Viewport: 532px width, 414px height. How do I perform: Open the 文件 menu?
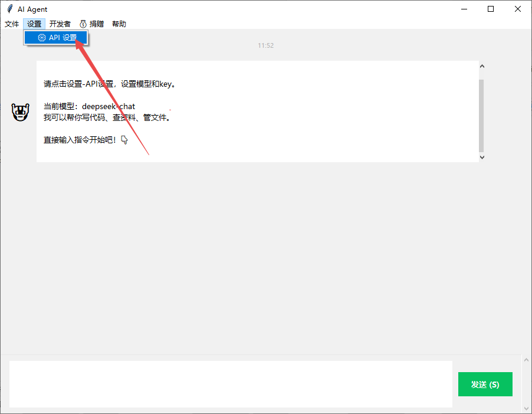coord(12,24)
